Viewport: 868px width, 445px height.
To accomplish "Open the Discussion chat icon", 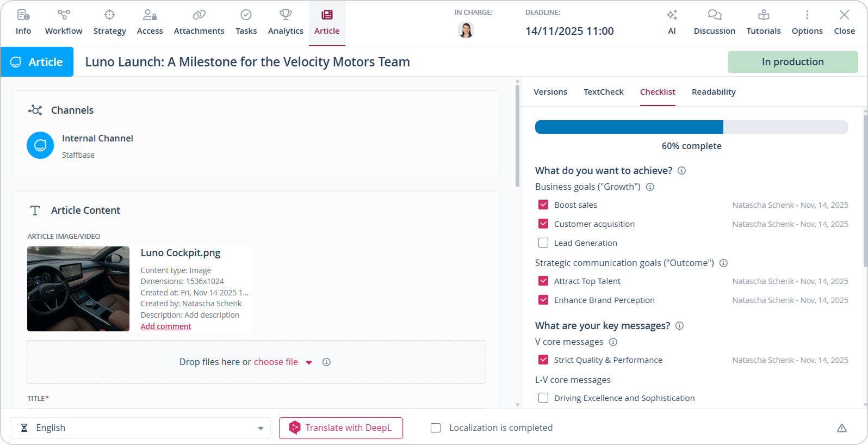I will [714, 15].
